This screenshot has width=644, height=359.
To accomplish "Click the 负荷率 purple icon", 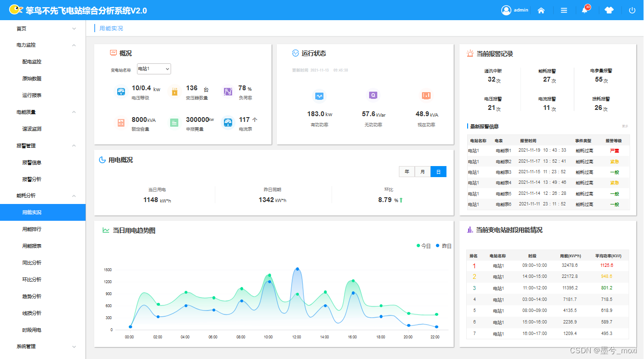I will [228, 91].
